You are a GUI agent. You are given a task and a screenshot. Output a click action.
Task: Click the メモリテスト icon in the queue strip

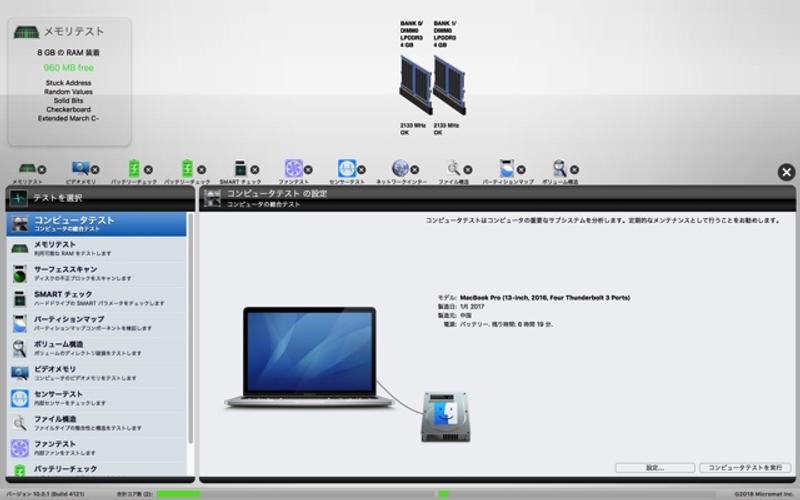27,168
